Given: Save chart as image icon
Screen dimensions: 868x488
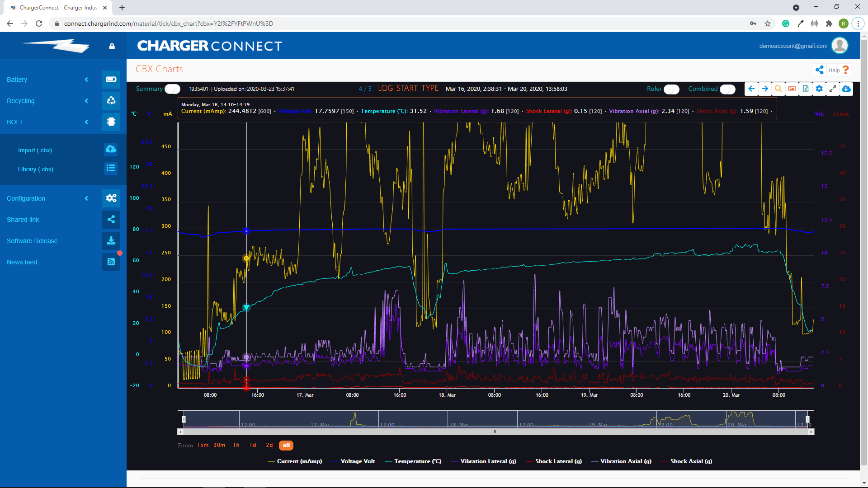Looking at the screenshot, I should pos(792,89).
